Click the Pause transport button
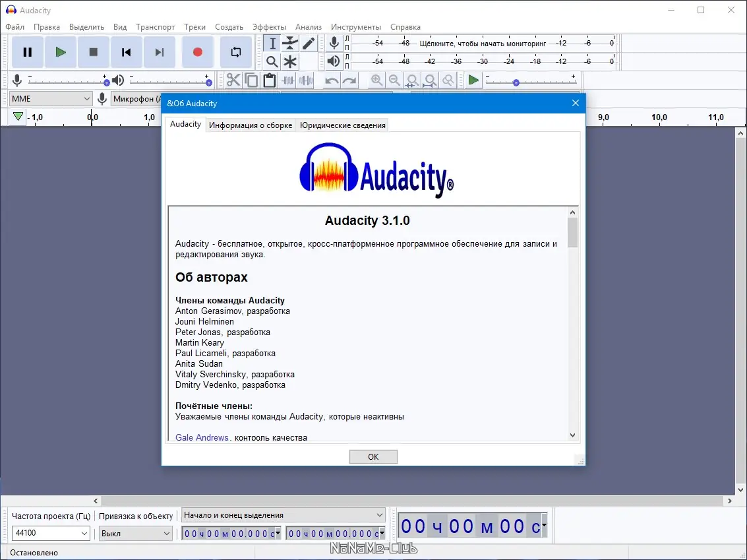 pyautogui.click(x=28, y=52)
